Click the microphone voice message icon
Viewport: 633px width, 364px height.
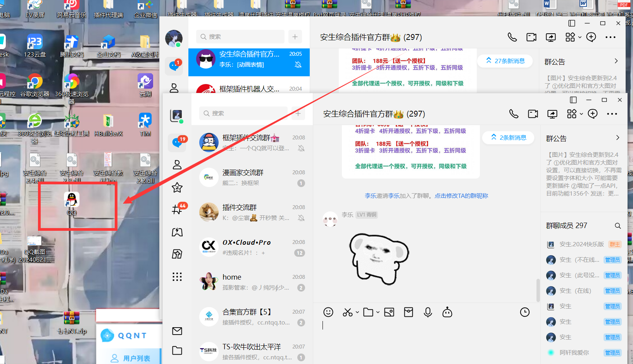pyautogui.click(x=428, y=312)
